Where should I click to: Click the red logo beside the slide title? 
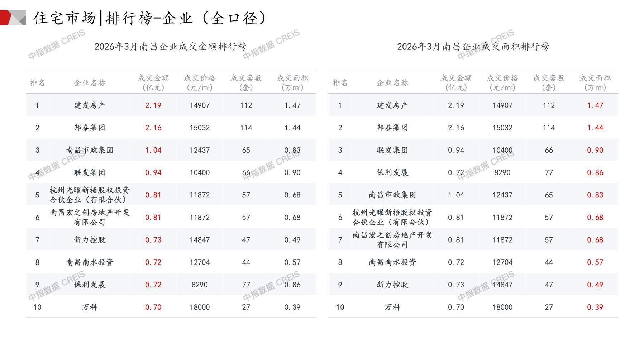pyautogui.click(x=12, y=18)
